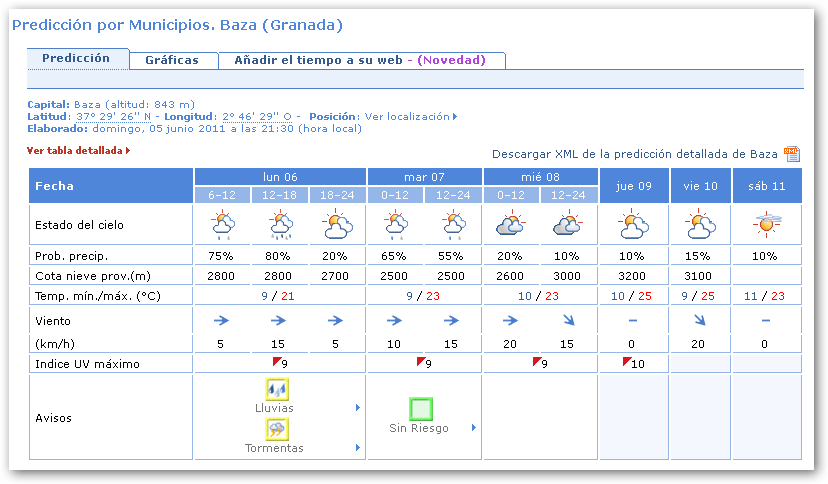This screenshot has width=828, height=484.
Task: Click the Lluvias rain warning icon
Action: [x=277, y=390]
